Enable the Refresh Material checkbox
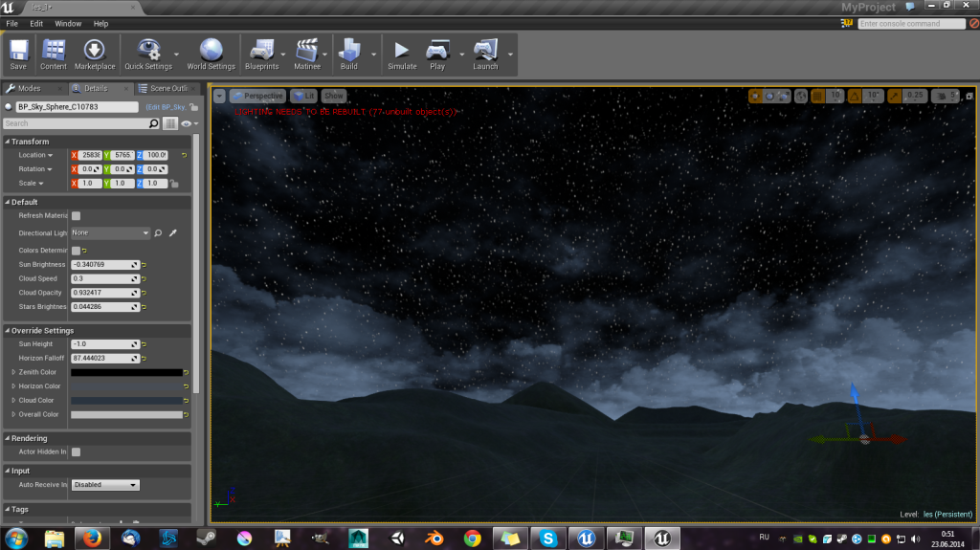This screenshot has height=550, width=980. [77, 216]
